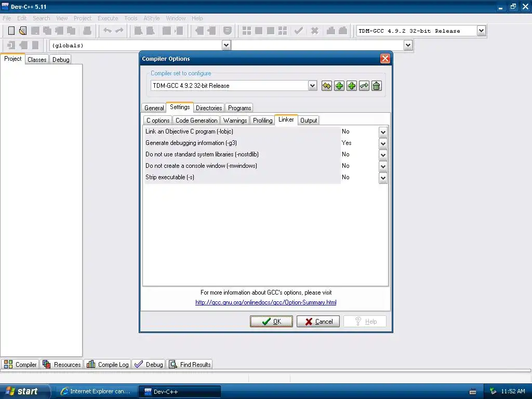Image resolution: width=532 pixels, height=399 pixels.
Task: Open the Profiling sub-tab
Action: [262, 121]
